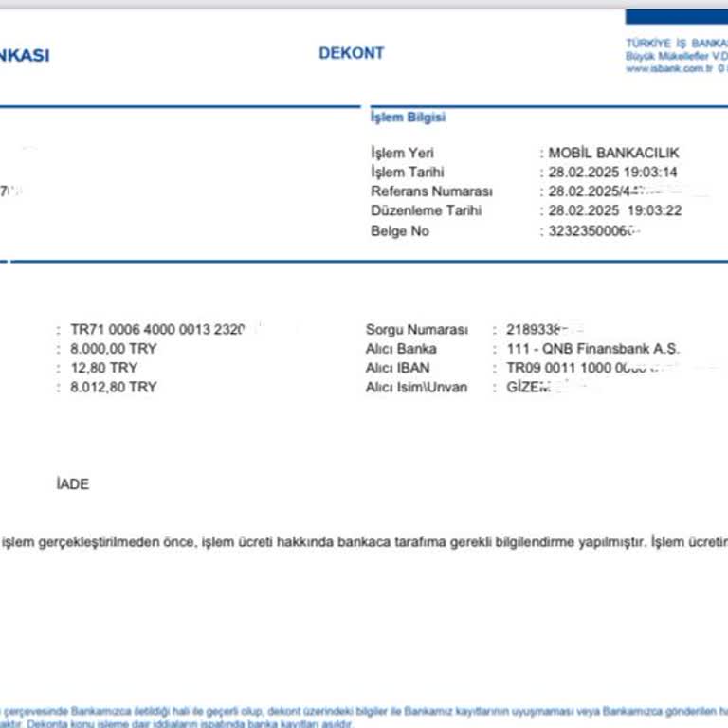728x728 pixels.
Task: Select the reference number value starting 28.02.2025/4
Action: click(604, 191)
